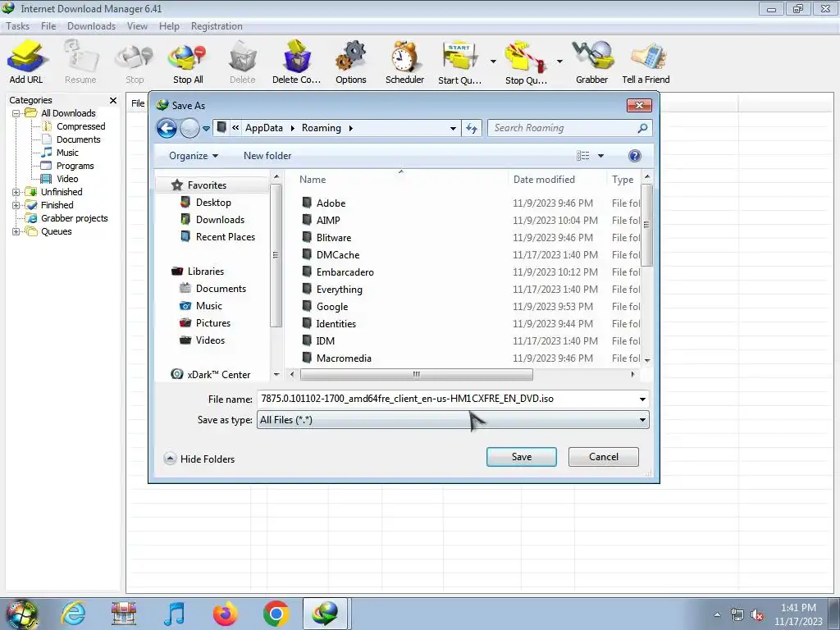This screenshot has height=630, width=840.
Task: Open the View menu
Action: (x=137, y=26)
